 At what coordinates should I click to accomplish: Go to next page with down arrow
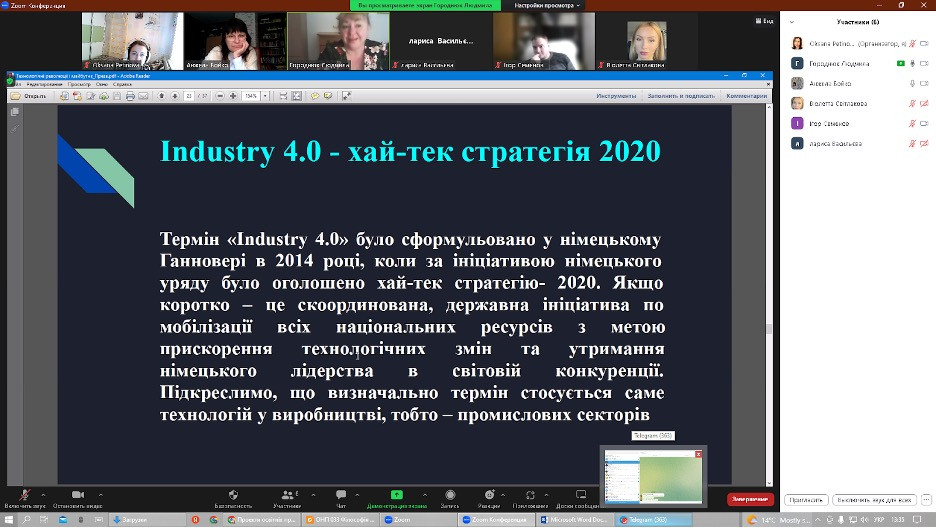175,96
